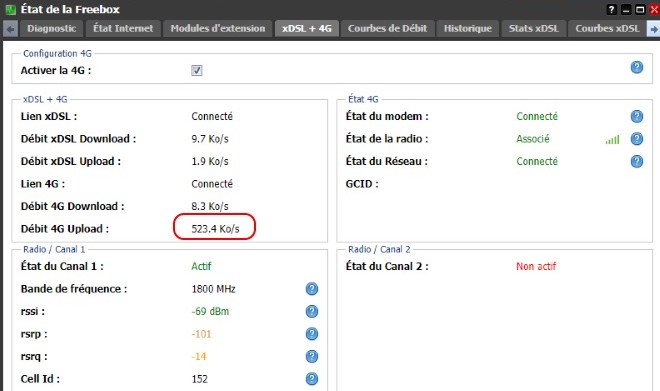The image size is (660, 391).
Task: Click the Associé radio status text
Action: (533, 138)
